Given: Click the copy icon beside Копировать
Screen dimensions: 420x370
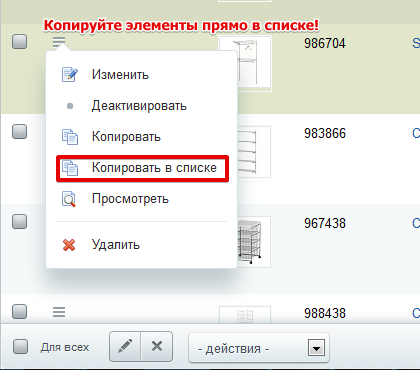Looking at the screenshot, I should coord(70,137).
